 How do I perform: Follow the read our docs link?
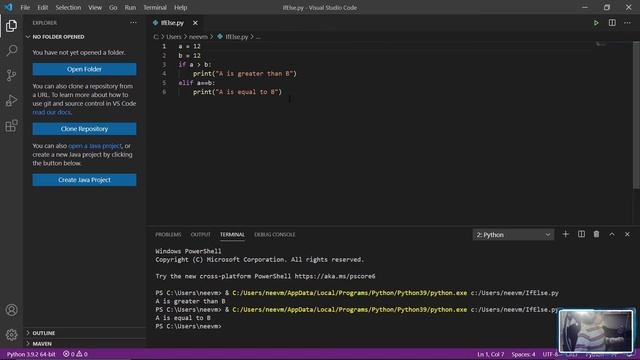click(x=52, y=112)
